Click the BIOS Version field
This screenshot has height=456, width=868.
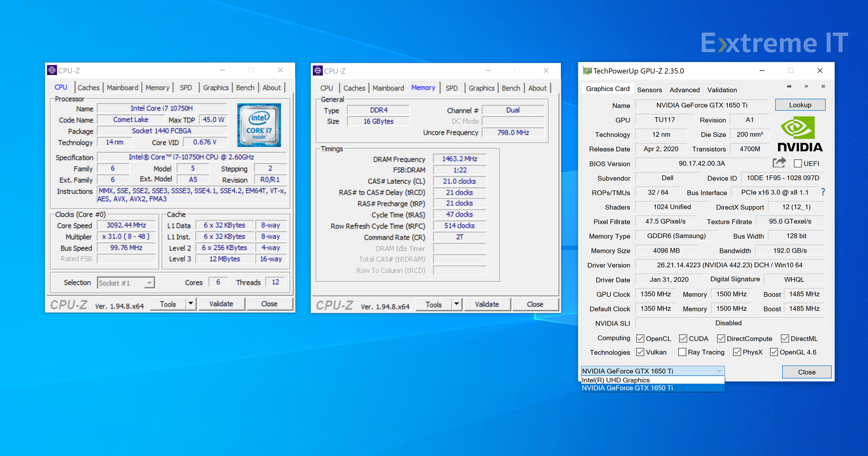[702, 163]
